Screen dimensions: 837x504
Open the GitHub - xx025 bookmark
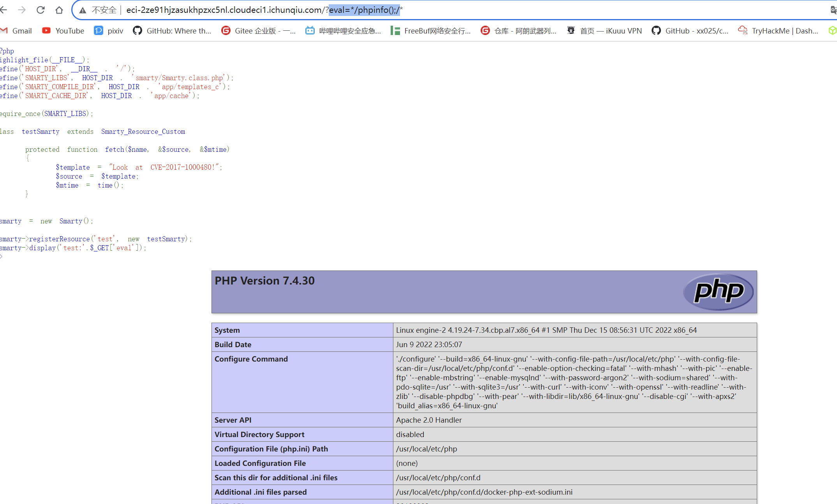690,31
